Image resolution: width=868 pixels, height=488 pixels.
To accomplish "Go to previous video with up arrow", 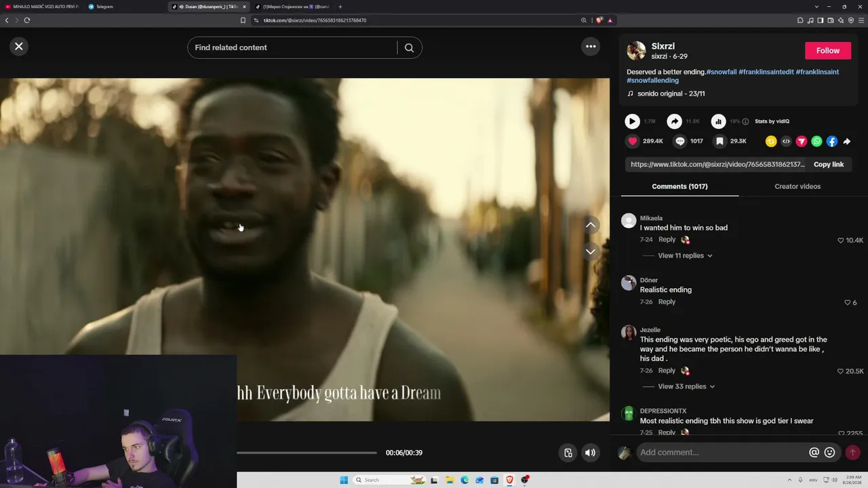I will click(x=591, y=225).
